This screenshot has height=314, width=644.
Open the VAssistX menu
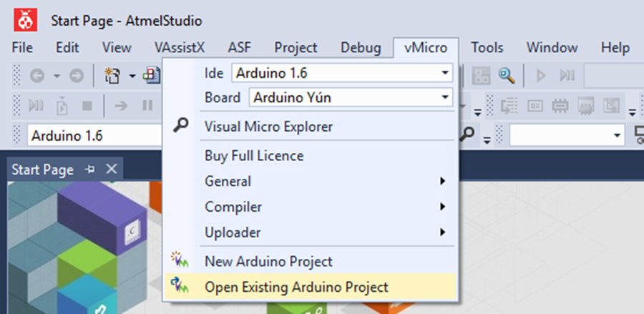[x=180, y=48]
